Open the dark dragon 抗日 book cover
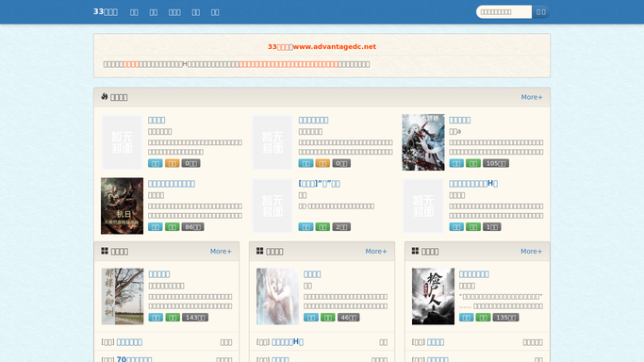The width and height of the screenshot is (644, 362). coord(122,206)
